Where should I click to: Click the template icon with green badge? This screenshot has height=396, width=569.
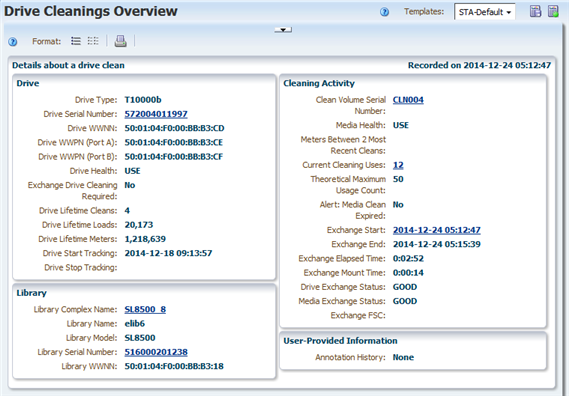553,11
